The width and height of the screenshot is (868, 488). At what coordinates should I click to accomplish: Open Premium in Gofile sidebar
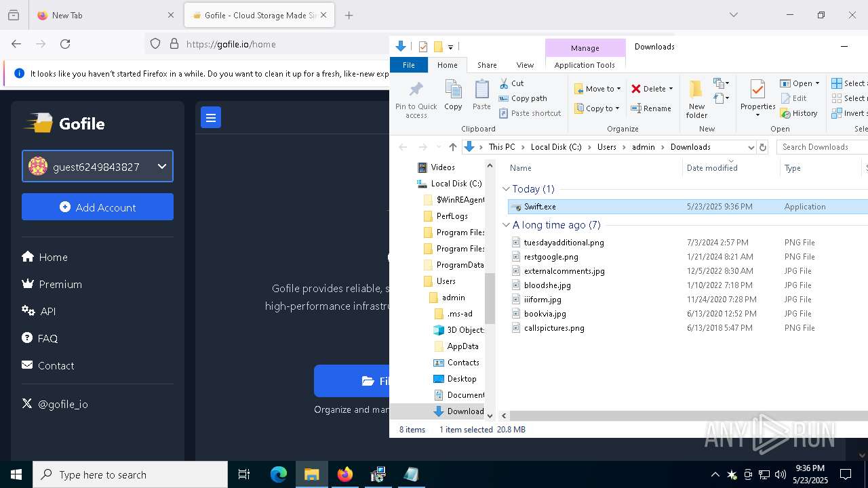pos(52,284)
